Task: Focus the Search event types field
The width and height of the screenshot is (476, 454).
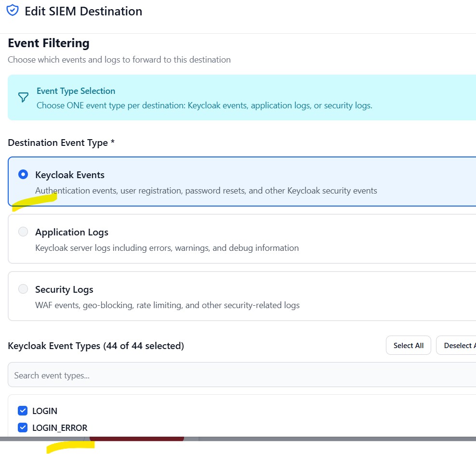Action: pyautogui.click(x=241, y=375)
